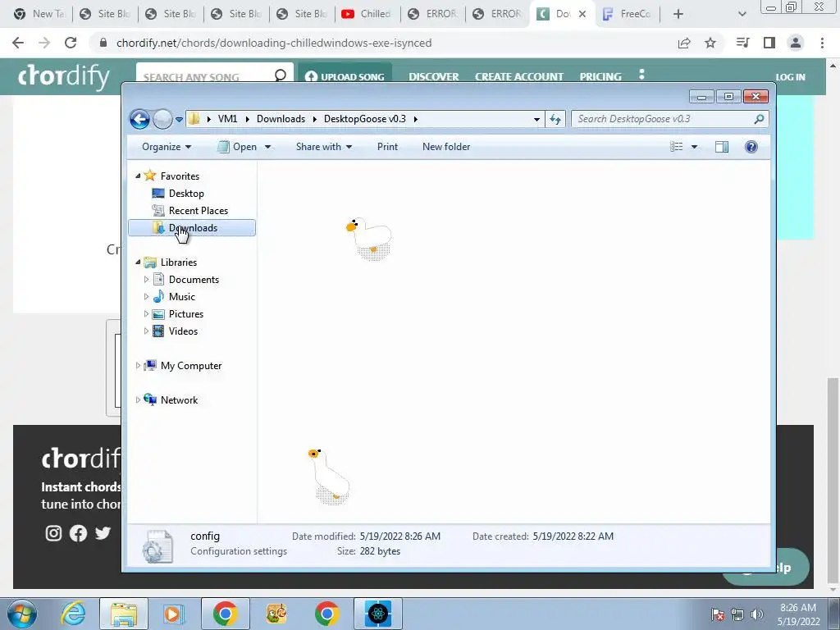The image size is (840, 630).
Task: Open the Organize menu
Action: 166,147
